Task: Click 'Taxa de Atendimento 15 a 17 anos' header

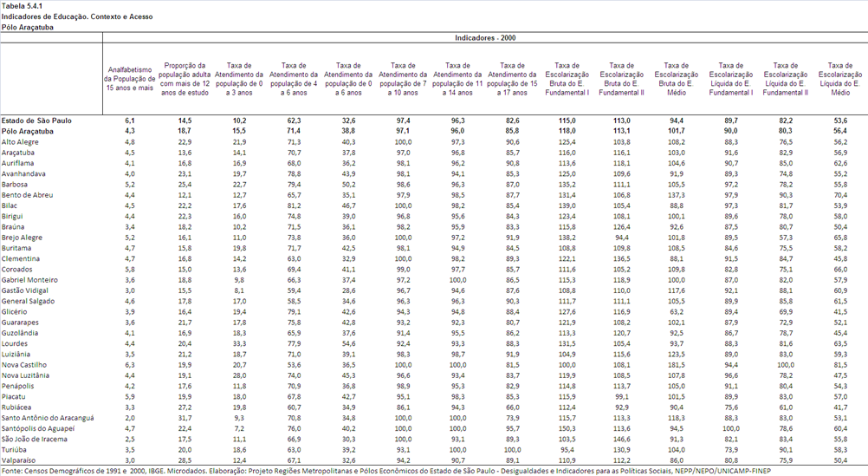Action: point(511,79)
